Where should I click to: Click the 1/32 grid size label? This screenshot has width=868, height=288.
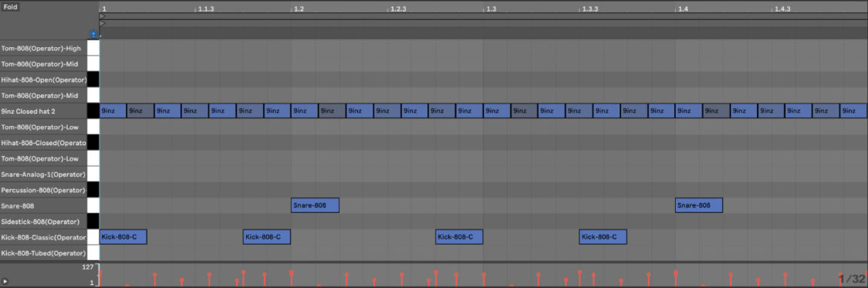tap(851, 279)
